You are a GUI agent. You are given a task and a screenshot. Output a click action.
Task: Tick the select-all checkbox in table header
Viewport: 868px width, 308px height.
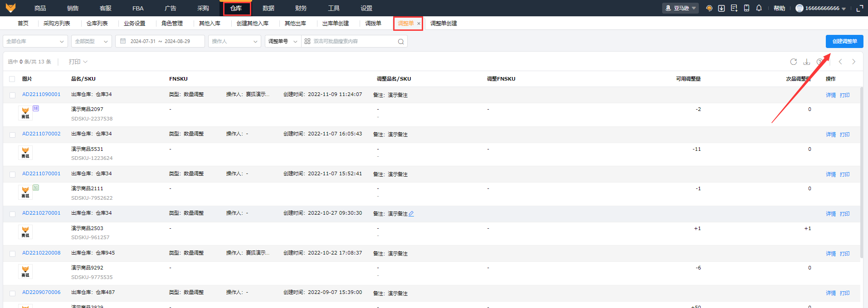tap(12, 79)
